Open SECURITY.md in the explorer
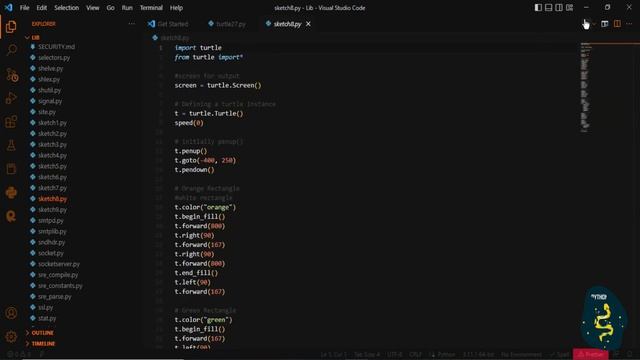 56,47
